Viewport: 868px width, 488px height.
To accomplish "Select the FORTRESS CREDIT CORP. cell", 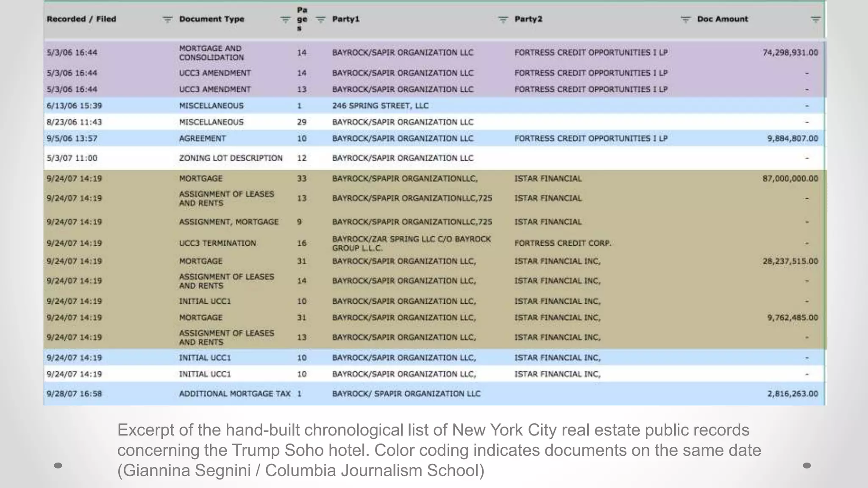I will [563, 243].
